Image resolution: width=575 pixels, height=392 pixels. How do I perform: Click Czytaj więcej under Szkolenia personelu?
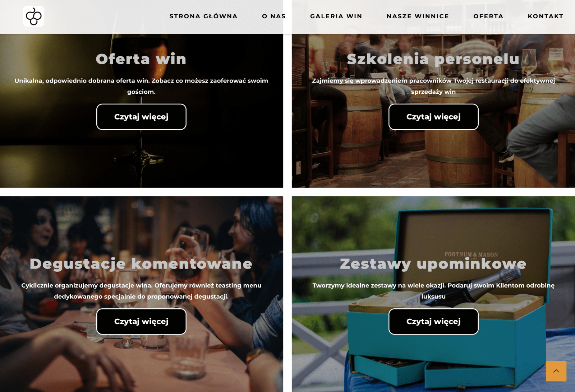(433, 117)
